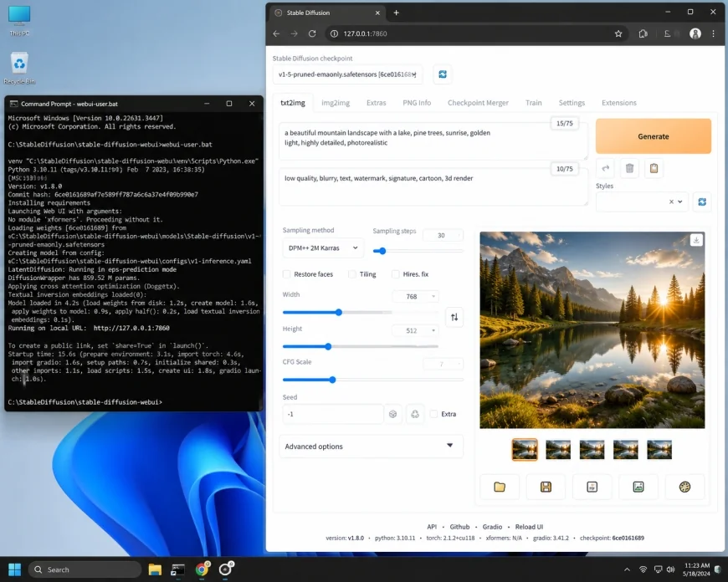728x582 pixels.
Task: Open the Settings tab
Action: 572,103
